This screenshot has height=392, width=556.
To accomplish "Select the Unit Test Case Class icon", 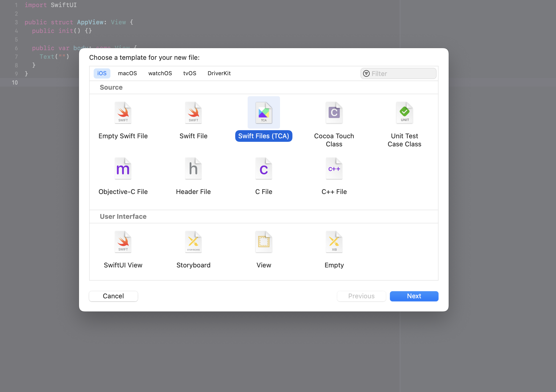I will coord(404,113).
